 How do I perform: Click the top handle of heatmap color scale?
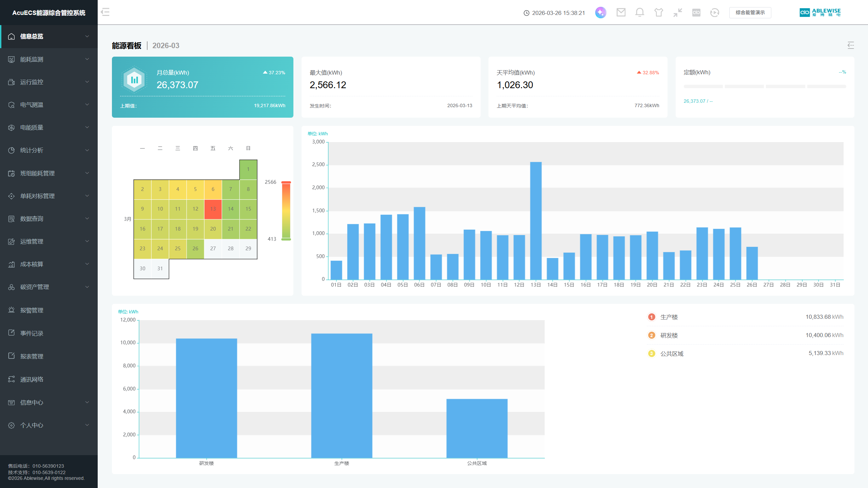point(286,182)
